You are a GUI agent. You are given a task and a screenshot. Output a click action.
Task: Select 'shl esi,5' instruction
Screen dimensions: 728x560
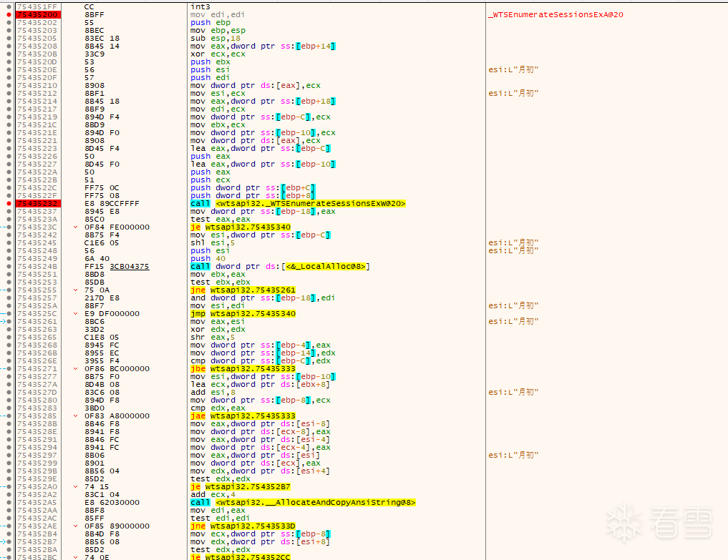tap(213, 243)
